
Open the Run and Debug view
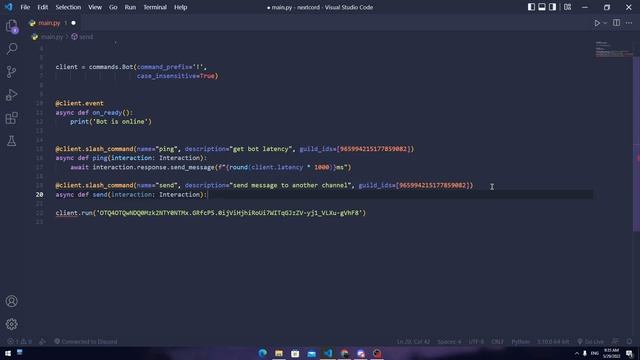[12, 95]
